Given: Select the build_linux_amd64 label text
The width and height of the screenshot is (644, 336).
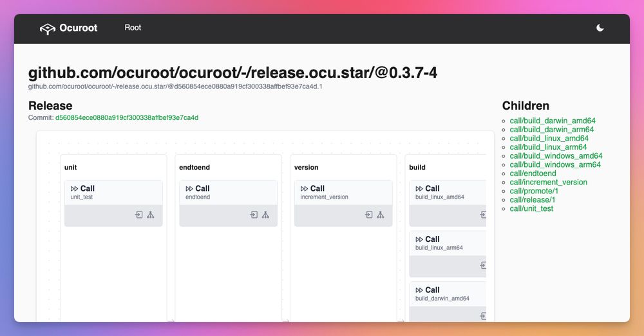Looking at the screenshot, I should point(440,197).
